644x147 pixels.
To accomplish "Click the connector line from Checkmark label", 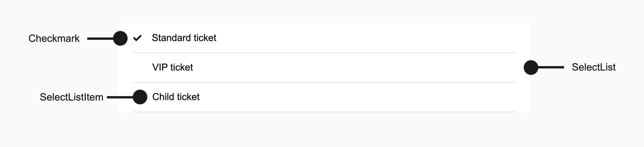I will [100, 39].
